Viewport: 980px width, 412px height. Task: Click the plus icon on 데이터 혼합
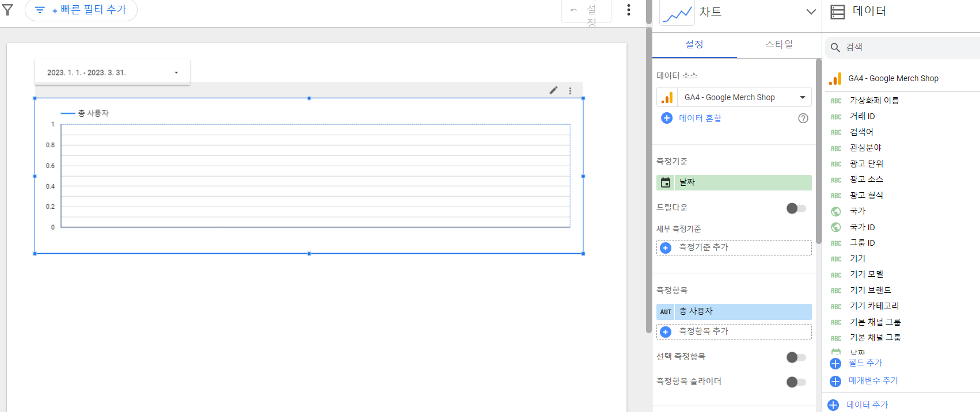coord(667,118)
